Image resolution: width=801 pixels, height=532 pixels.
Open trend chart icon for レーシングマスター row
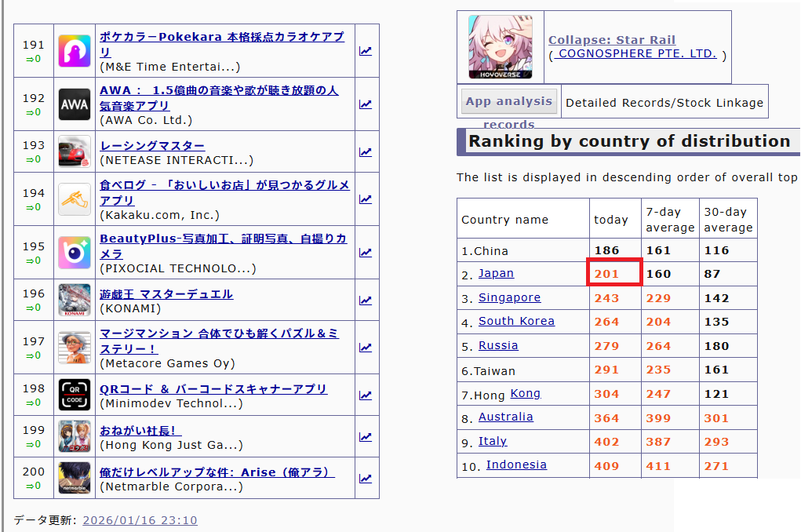pyautogui.click(x=366, y=151)
